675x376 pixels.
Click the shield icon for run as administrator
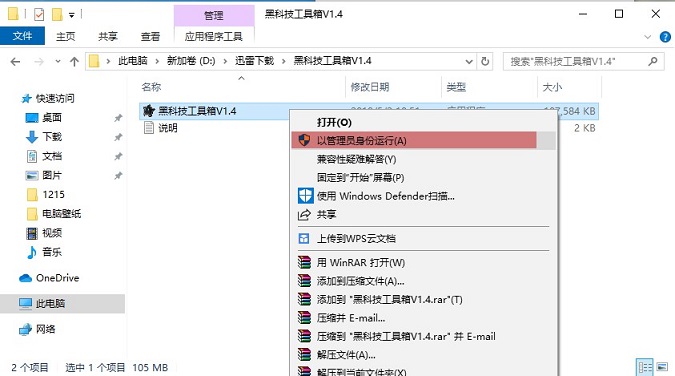pos(304,140)
